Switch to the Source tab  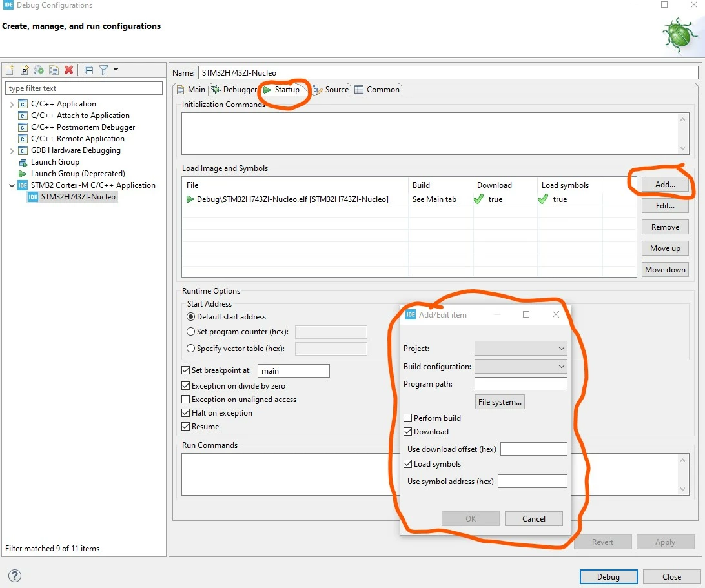point(331,90)
